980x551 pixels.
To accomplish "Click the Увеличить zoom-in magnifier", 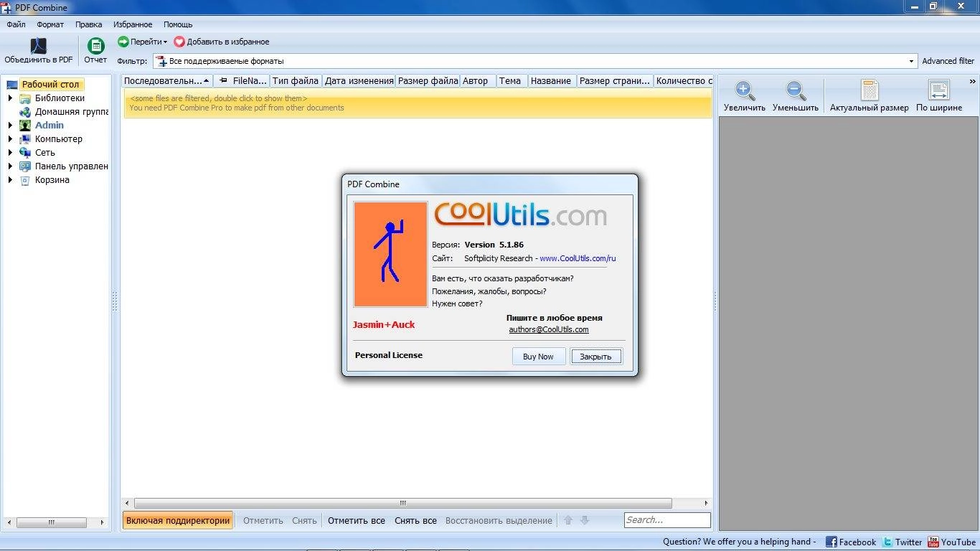I will [745, 90].
